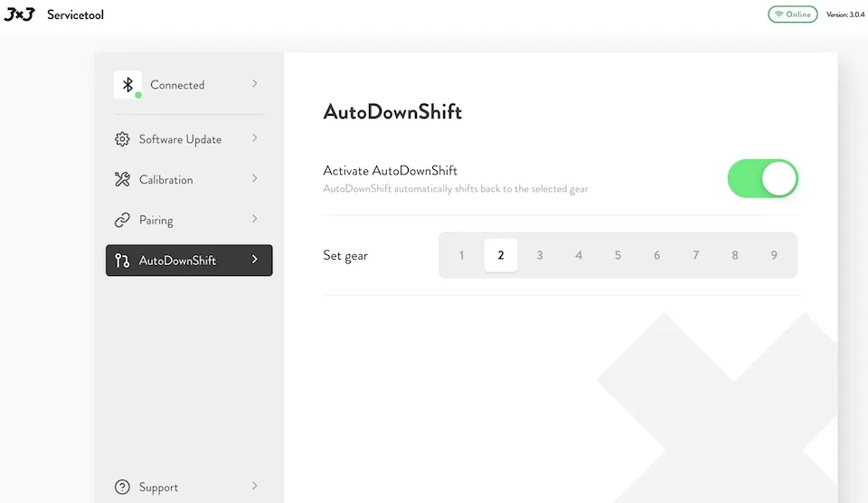Image resolution: width=868 pixels, height=503 pixels.
Task: Select gear 9
Action: [x=774, y=255]
